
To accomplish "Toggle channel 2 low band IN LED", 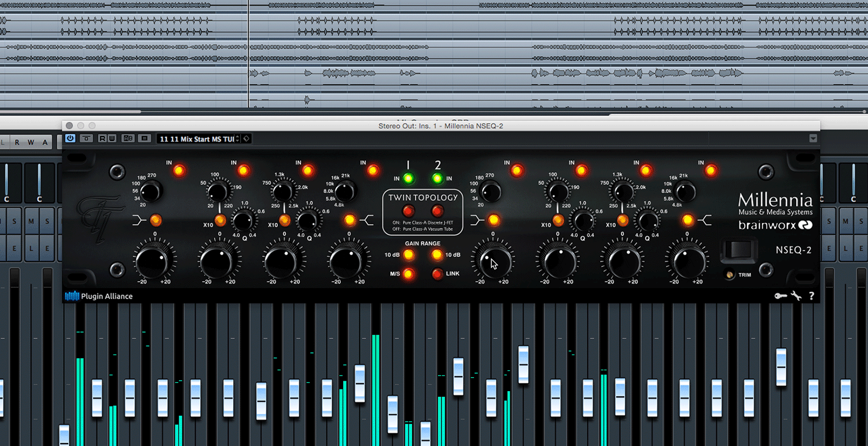I will pyautogui.click(x=517, y=170).
